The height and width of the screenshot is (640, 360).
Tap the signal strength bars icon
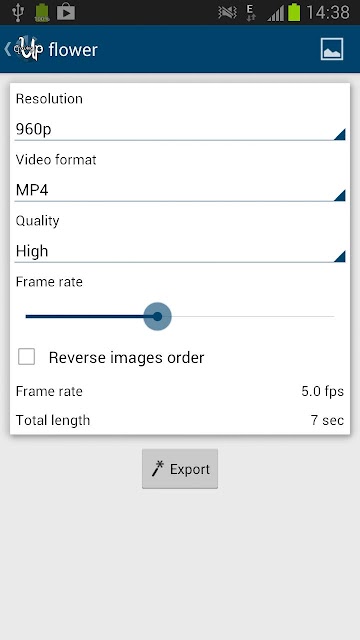[276, 13]
